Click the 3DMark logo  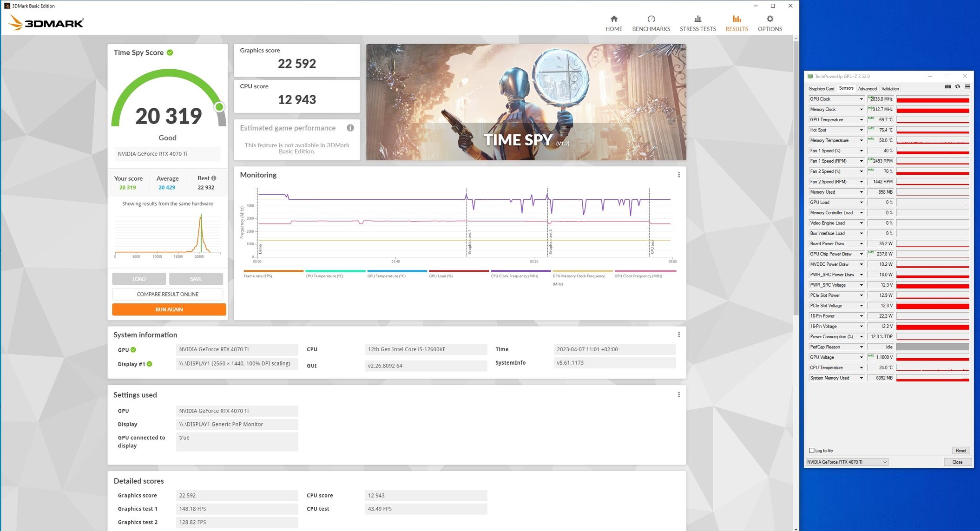coord(46,23)
